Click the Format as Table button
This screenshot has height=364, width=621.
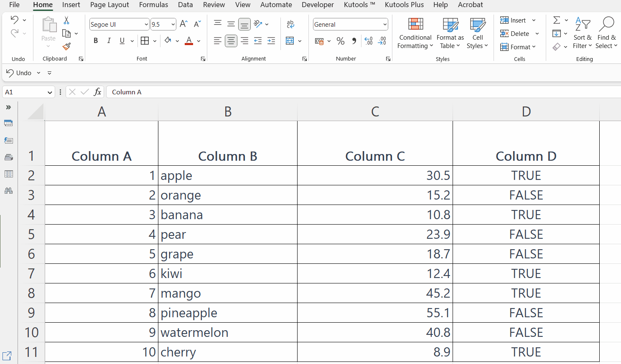[450, 33]
